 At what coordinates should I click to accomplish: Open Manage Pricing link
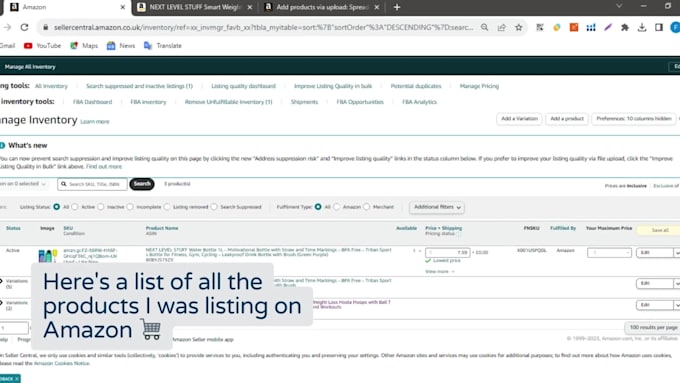pos(479,86)
